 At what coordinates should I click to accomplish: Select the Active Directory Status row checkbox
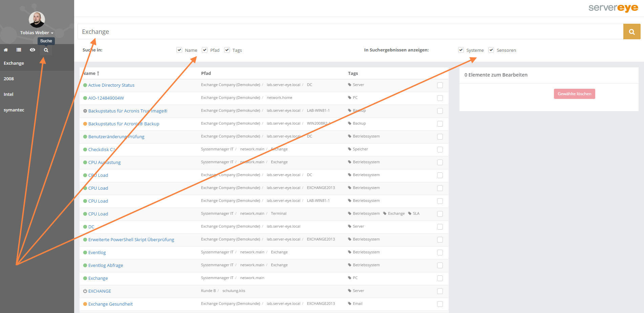(x=440, y=85)
